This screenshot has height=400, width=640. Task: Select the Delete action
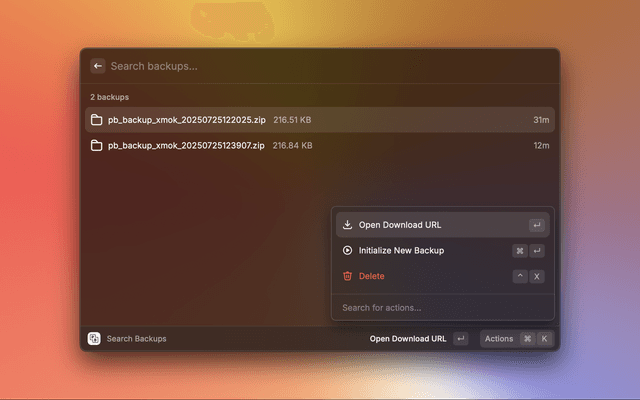(x=372, y=276)
